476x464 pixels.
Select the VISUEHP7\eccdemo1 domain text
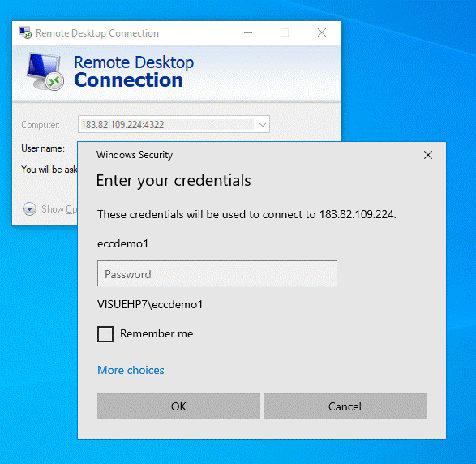(150, 304)
